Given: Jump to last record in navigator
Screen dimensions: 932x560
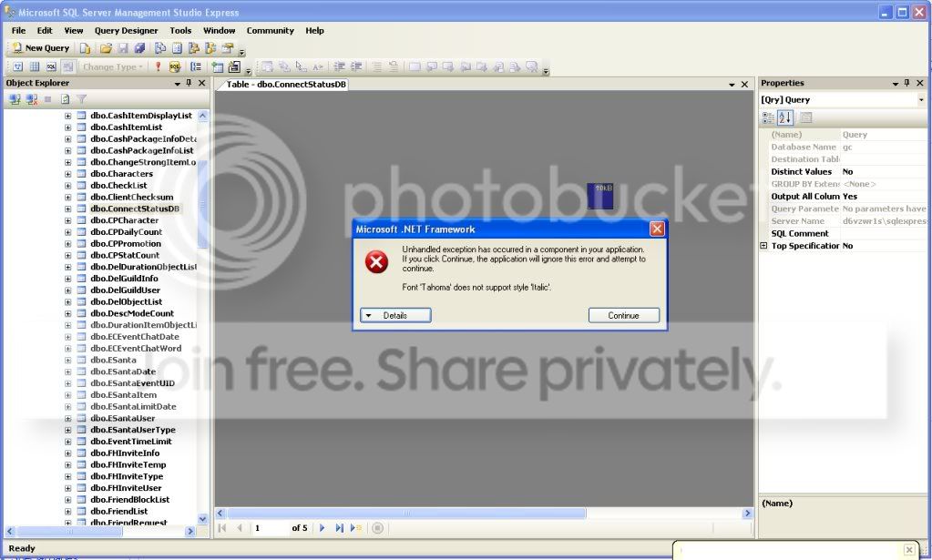Looking at the screenshot, I should coord(339,528).
